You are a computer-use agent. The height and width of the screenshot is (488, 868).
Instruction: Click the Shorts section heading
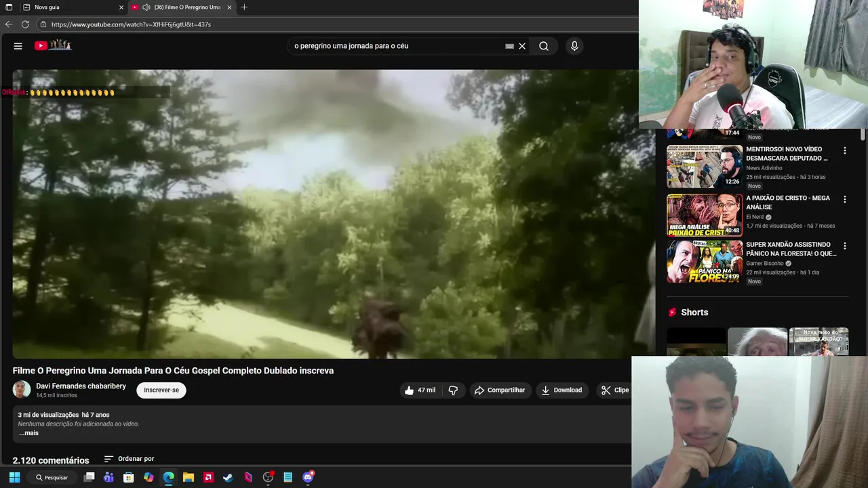[694, 312]
